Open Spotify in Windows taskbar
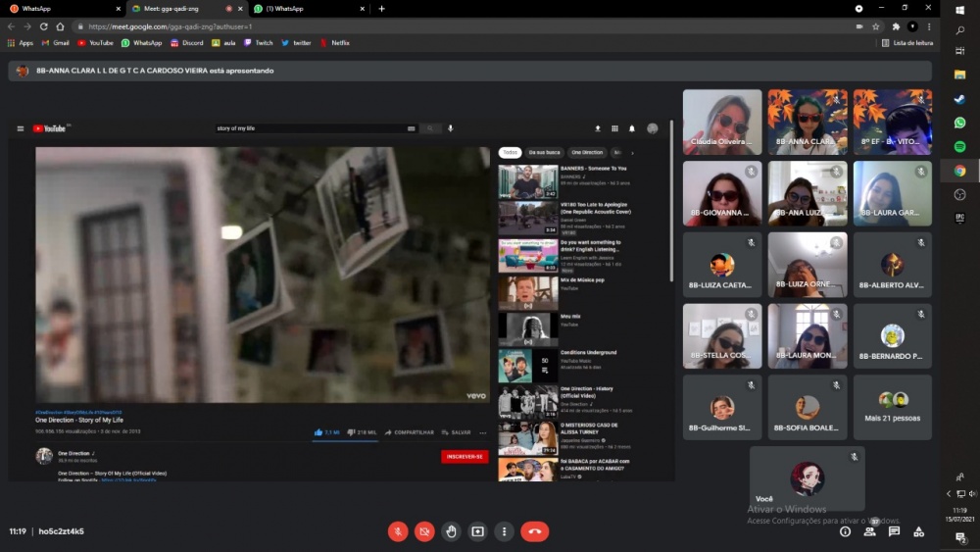 pyautogui.click(x=960, y=147)
